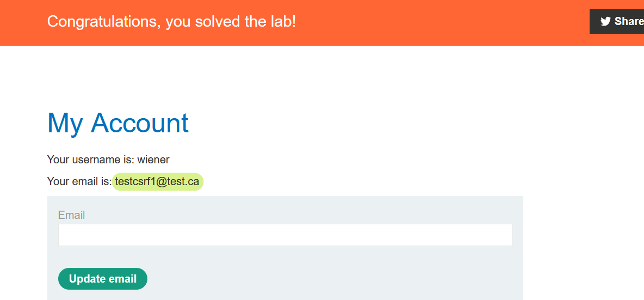Image resolution: width=644 pixels, height=300 pixels.
Task: Click the username value wiener
Action: (153, 160)
